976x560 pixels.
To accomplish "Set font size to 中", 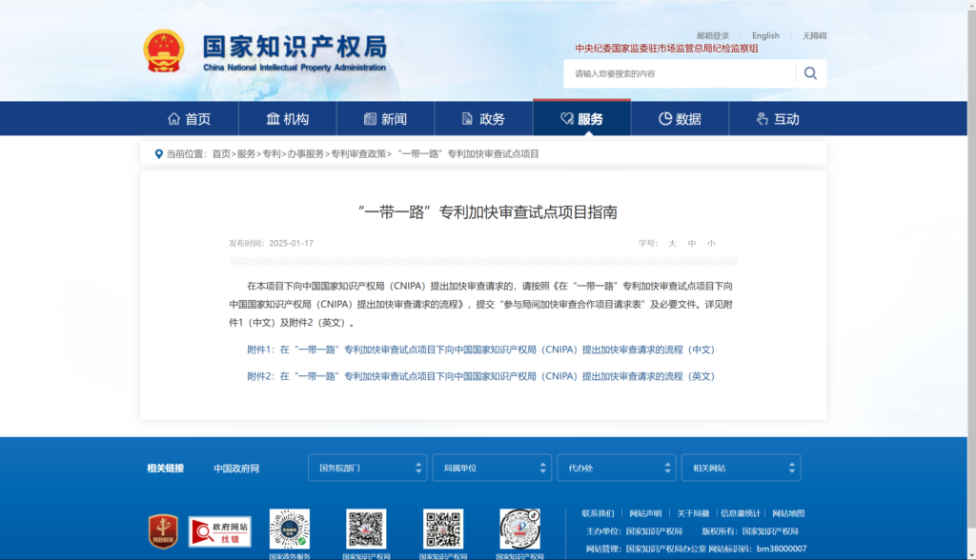I will coord(692,243).
